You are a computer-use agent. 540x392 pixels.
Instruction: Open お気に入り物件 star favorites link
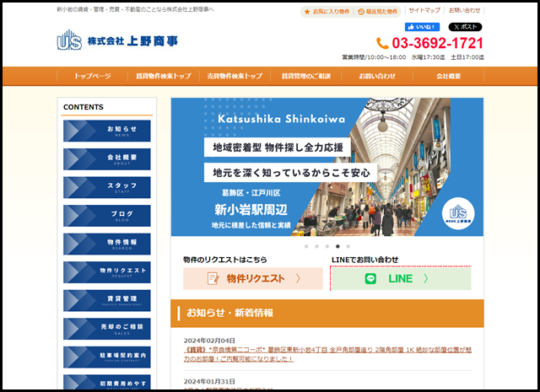point(327,12)
